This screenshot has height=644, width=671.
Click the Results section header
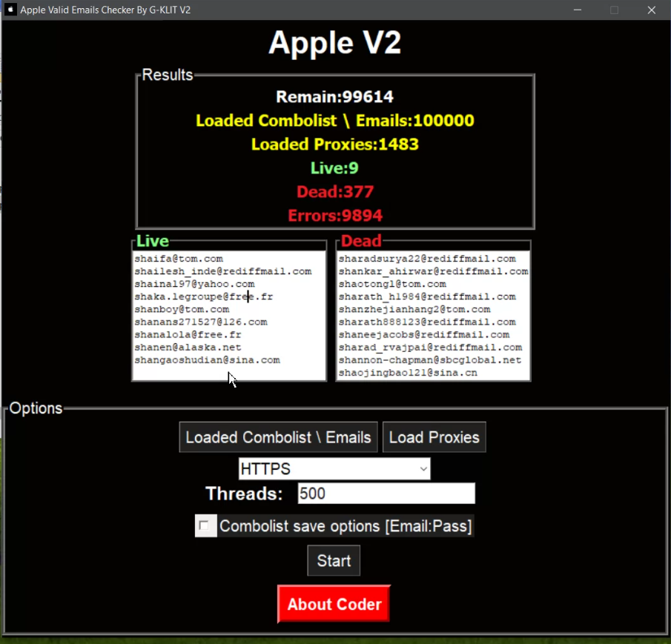click(166, 75)
